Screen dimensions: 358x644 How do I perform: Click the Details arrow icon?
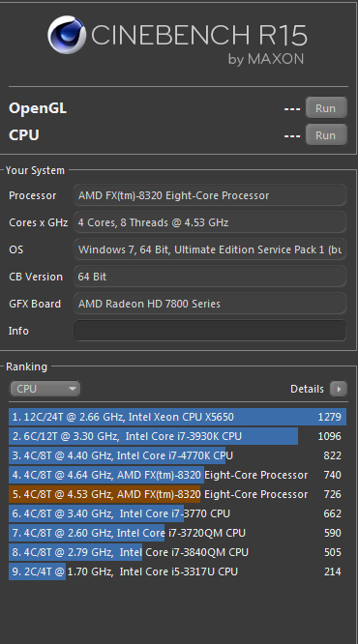[x=339, y=389]
